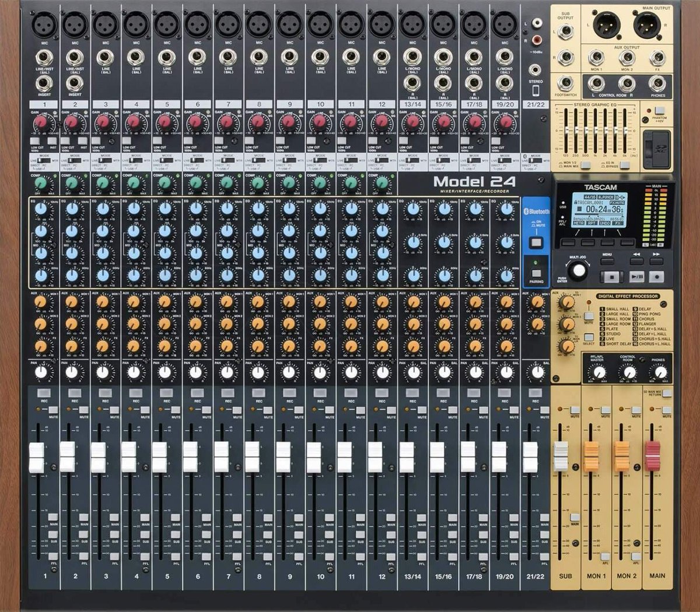The image size is (700, 612).
Task: Click the effect processor SELECT button
Action: tap(589, 338)
